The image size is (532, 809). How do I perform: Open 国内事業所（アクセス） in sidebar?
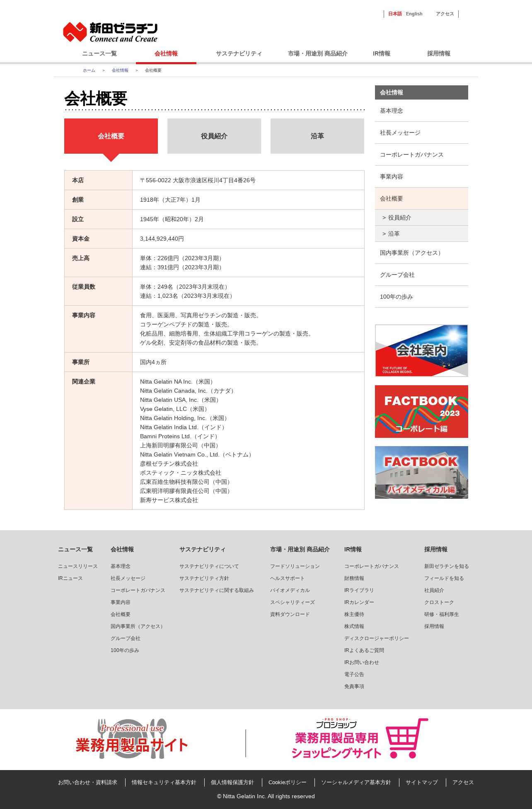(x=421, y=253)
